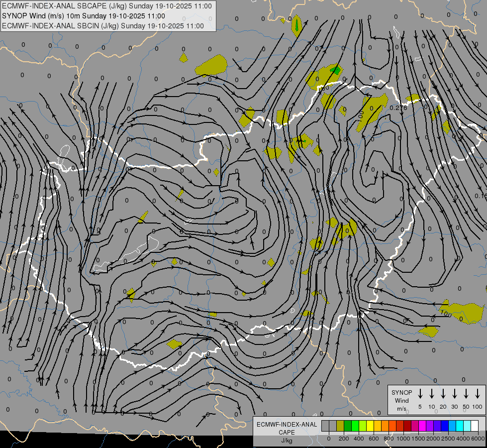487x448 pixels.
Task: Click the wind arrow above the 20 m/s label
Action: coord(443,394)
